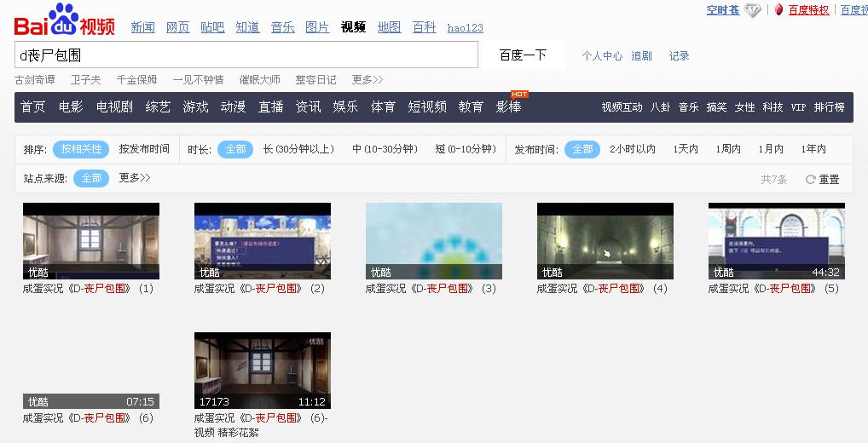
Task: Click hot search 整容日记
Action: tap(315, 79)
